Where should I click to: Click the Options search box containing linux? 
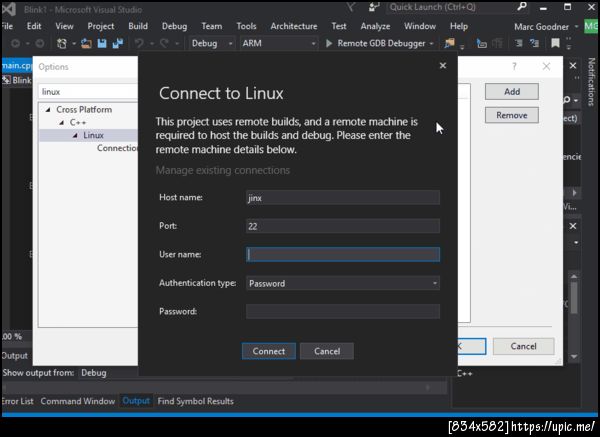coord(88,92)
